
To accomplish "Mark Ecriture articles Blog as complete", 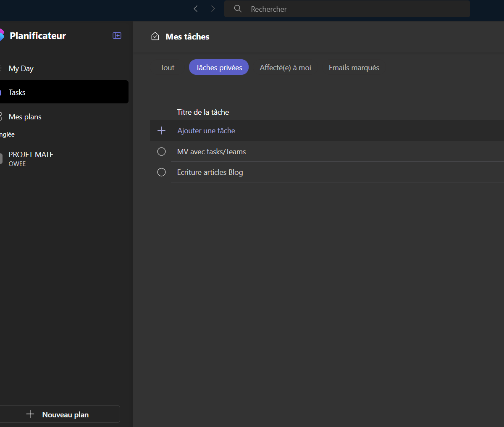I will pyautogui.click(x=161, y=172).
